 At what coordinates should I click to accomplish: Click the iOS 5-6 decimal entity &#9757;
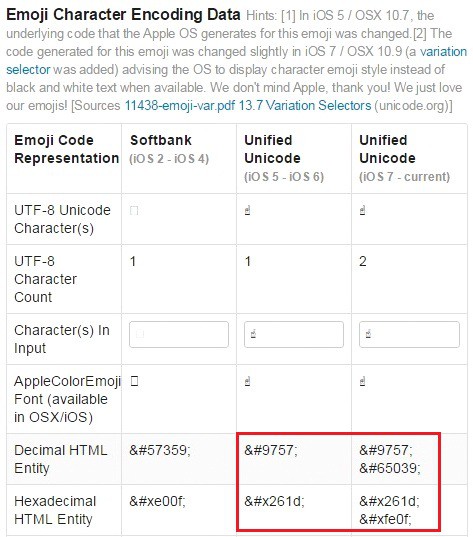(271, 450)
